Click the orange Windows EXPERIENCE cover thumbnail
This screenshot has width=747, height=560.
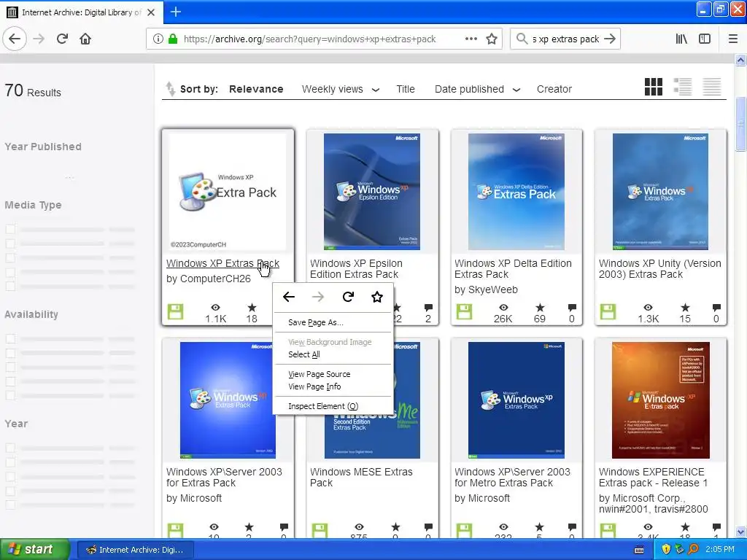coord(661,400)
